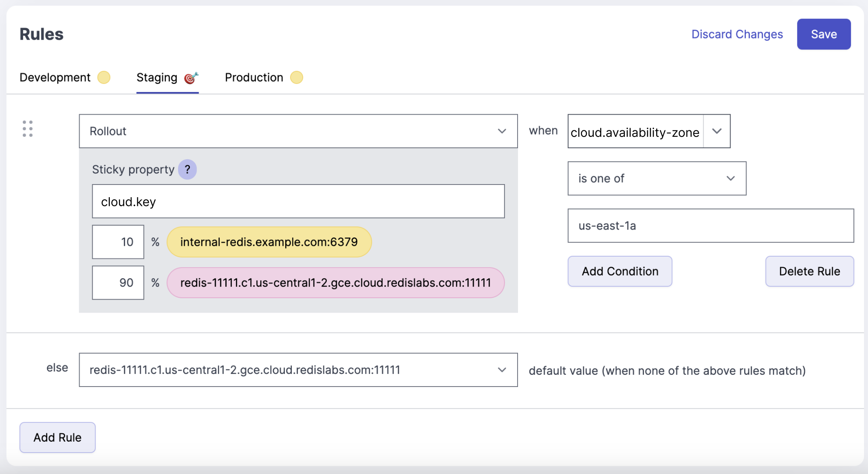Click the Delete Rule button
868x474 pixels.
pyautogui.click(x=808, y=270)
